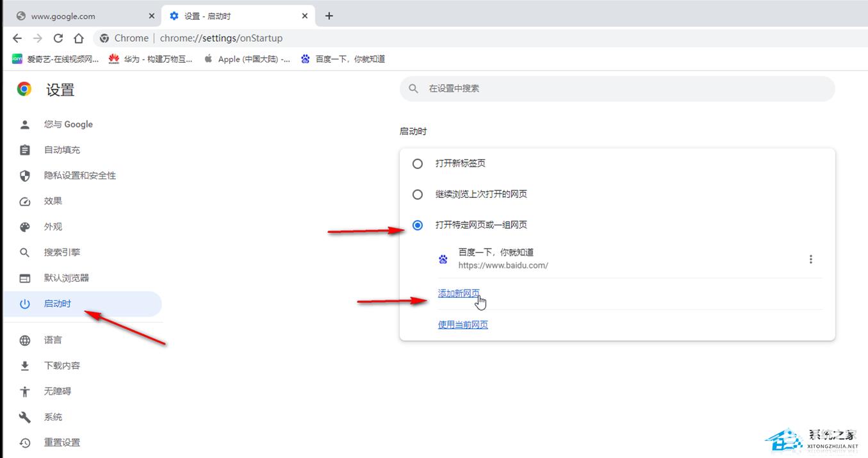Click the power icon for 启动时
This screenshot has height=458, width=868.
coord(25,304)
